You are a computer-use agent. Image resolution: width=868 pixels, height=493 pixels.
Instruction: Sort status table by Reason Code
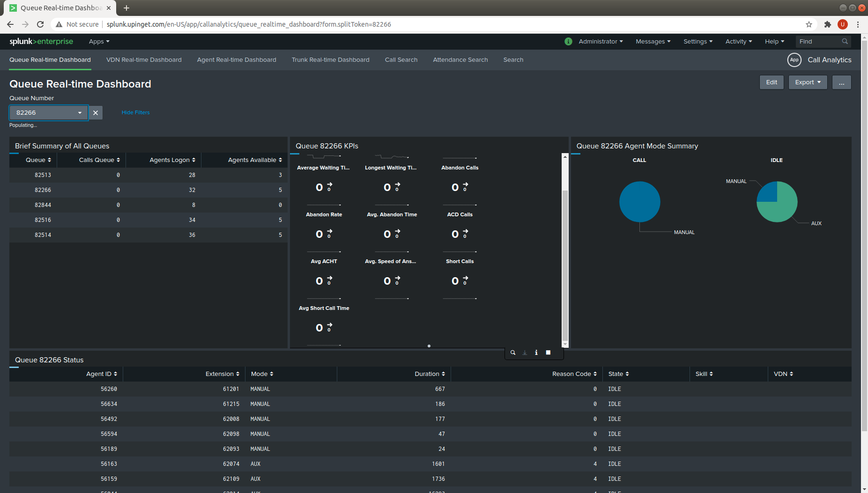tap(574, 374)
